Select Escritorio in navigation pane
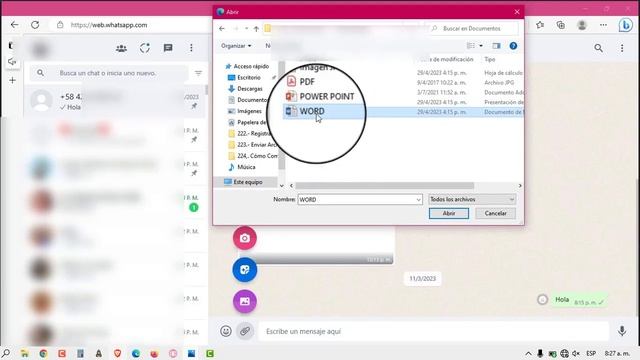Screen dimensions: 640x360 [x=249, y=78]
